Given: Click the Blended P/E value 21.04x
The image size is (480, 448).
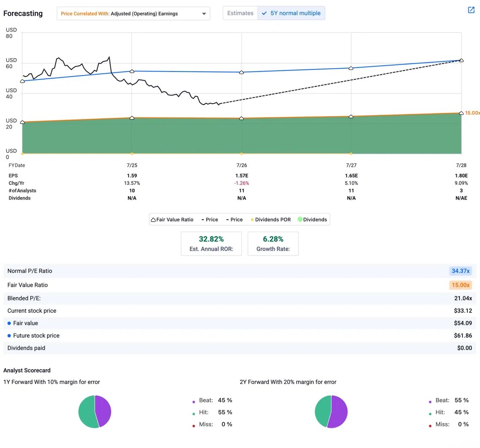Looking at the screenshot, I should click(x=463, y=298).
